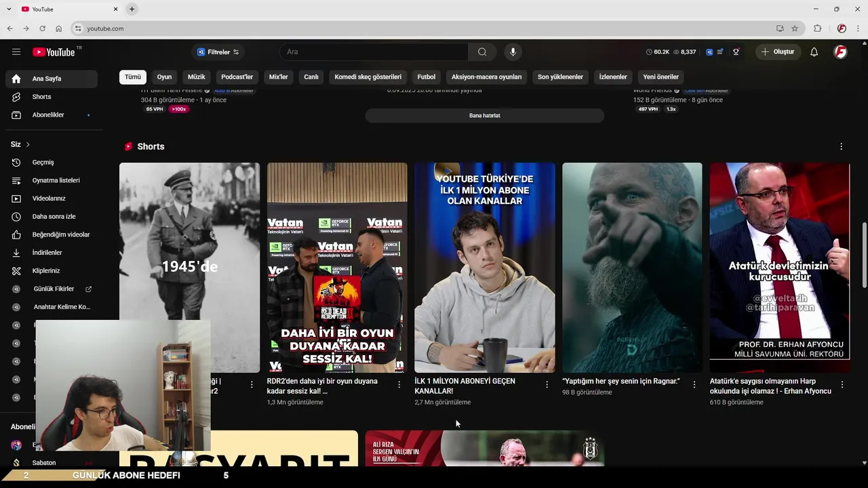Reload the page
The width and height of the screenshot is (868, 488).
[x=42, y=28]
